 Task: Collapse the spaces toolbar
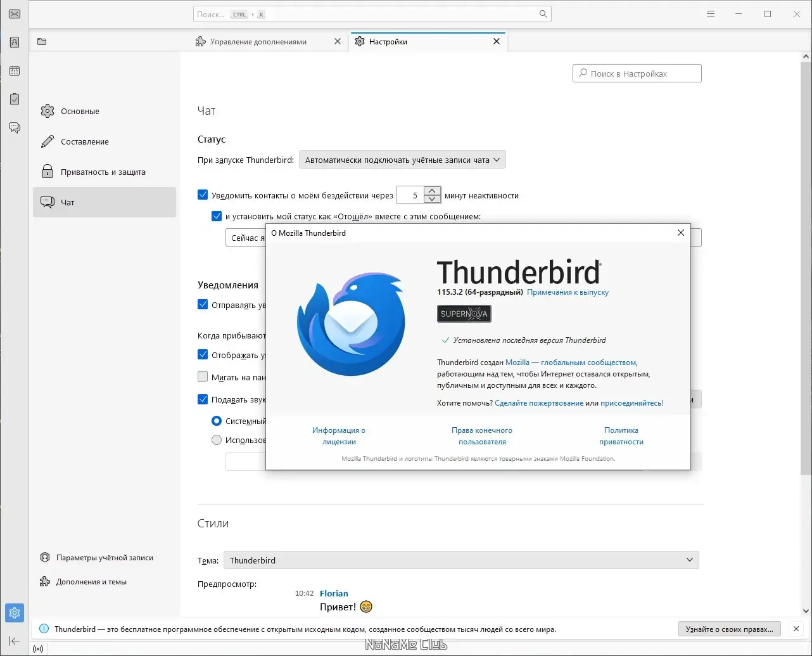(15, 641)
